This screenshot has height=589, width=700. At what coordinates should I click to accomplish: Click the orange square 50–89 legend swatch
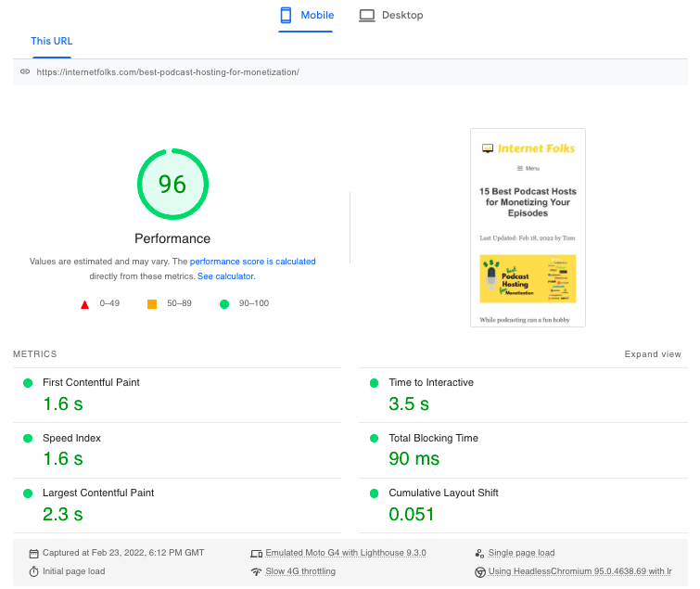click(152, 304)
